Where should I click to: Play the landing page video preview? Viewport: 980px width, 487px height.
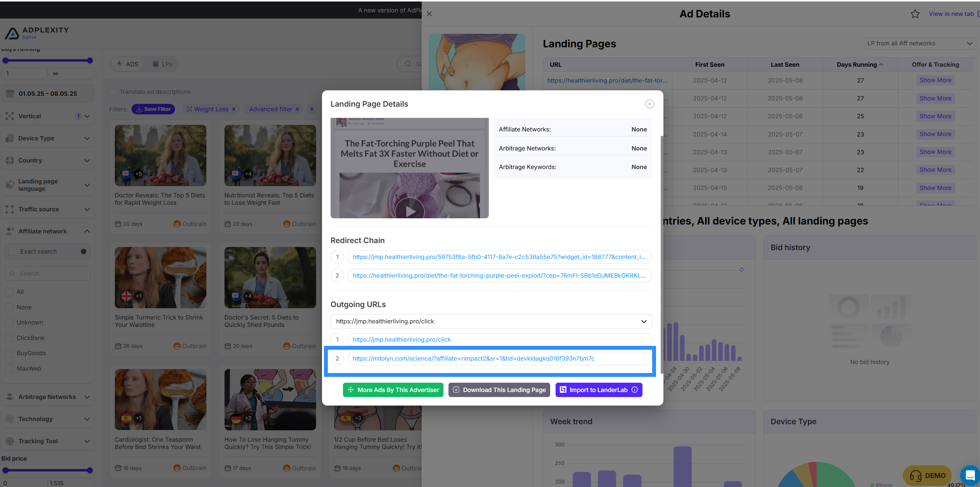pyautogui.click(x=410, y=211)
